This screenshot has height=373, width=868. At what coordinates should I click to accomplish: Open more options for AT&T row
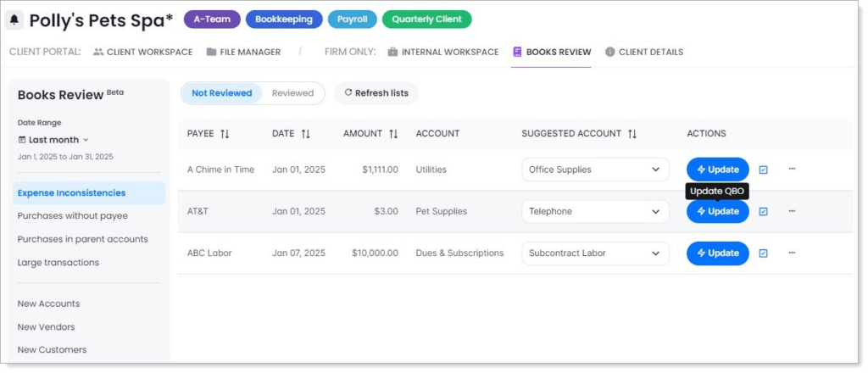792,211
